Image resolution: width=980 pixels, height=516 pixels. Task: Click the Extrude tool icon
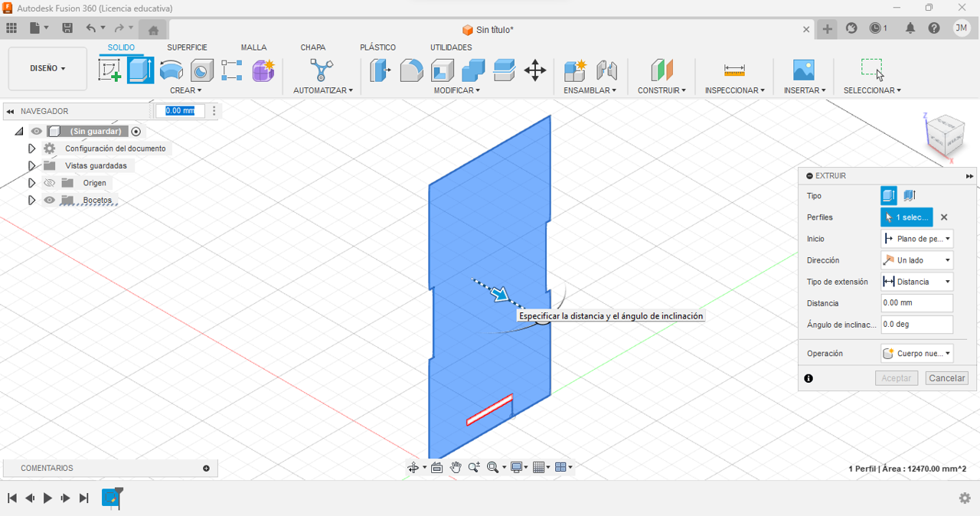click(x=140, y=70)
